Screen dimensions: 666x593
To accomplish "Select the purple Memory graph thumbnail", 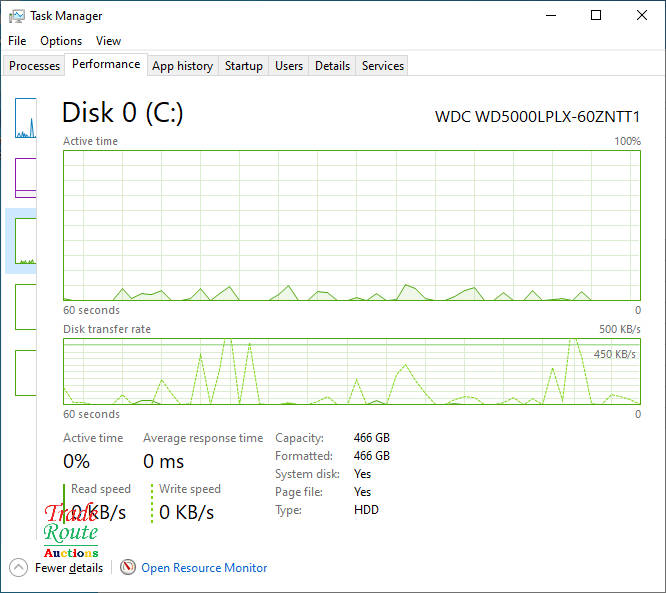I will click(x=25, y=178).
